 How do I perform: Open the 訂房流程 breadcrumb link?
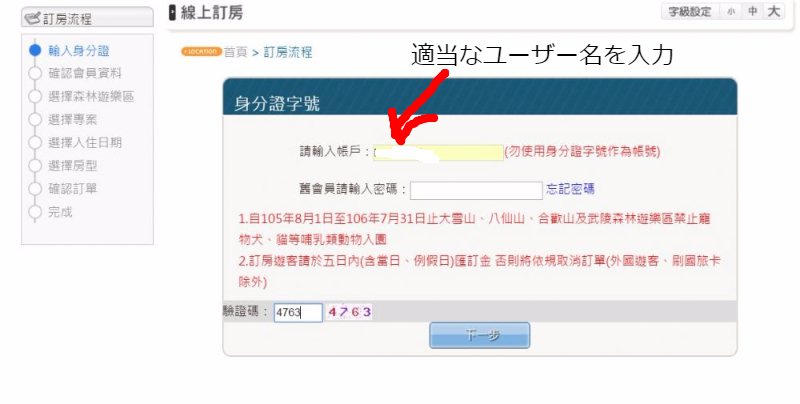point(288,52)
